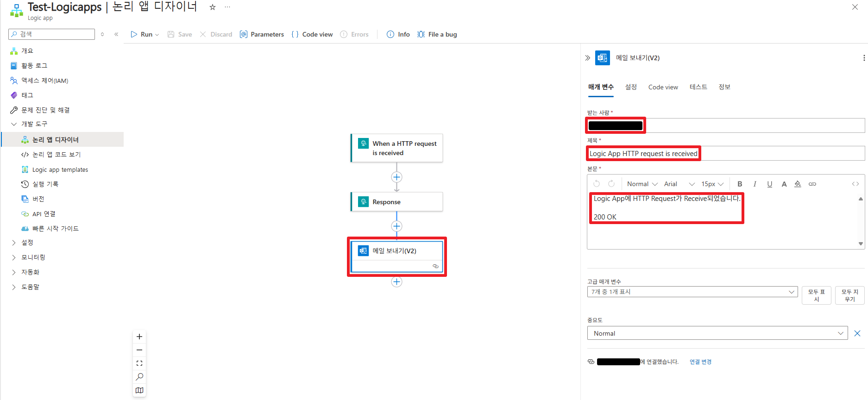Open the Run dropdown arrow
Image resolution: width=868 pixels, height=400 pixels.
(x=157, y=35)
